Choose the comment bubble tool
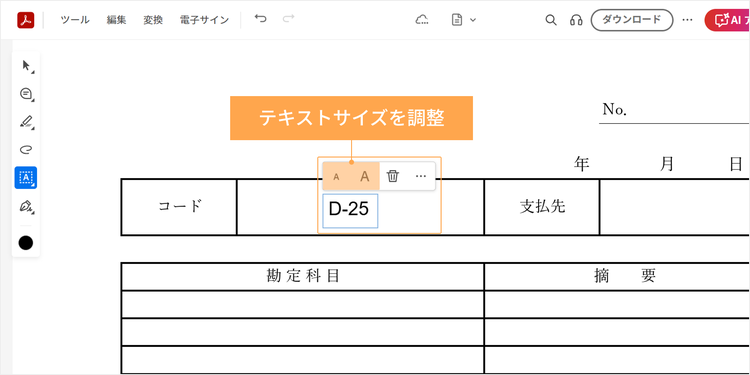750x375 pixels. point(26,94)
